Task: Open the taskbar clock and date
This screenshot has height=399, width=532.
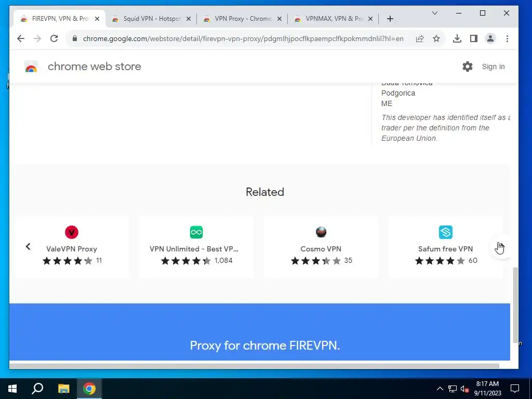Action: pyautogui.click(x=487, y=389)
